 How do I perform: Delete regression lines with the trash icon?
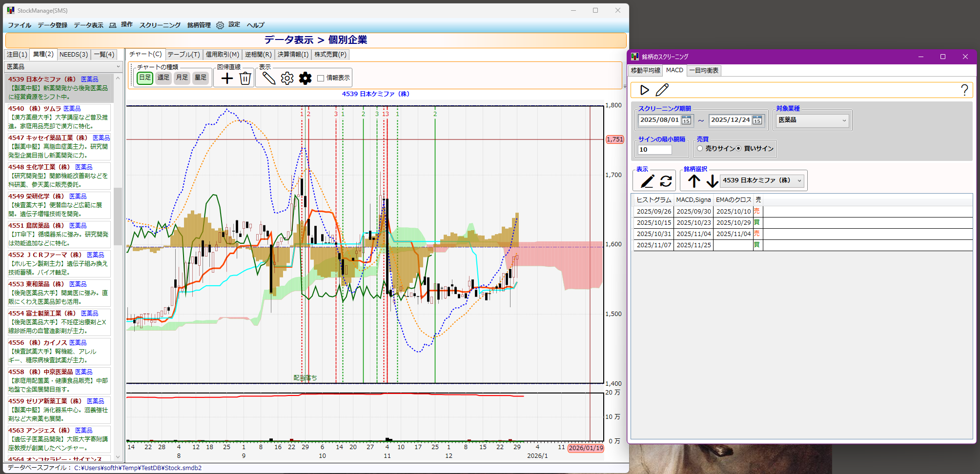[245, 78]
